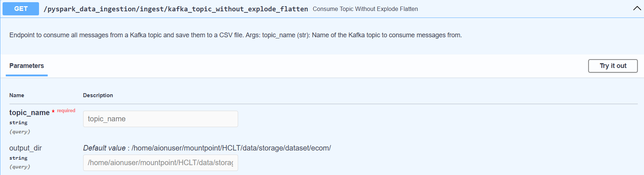
Task: Focus the output_dir path input field
Action: coord(160,163)
